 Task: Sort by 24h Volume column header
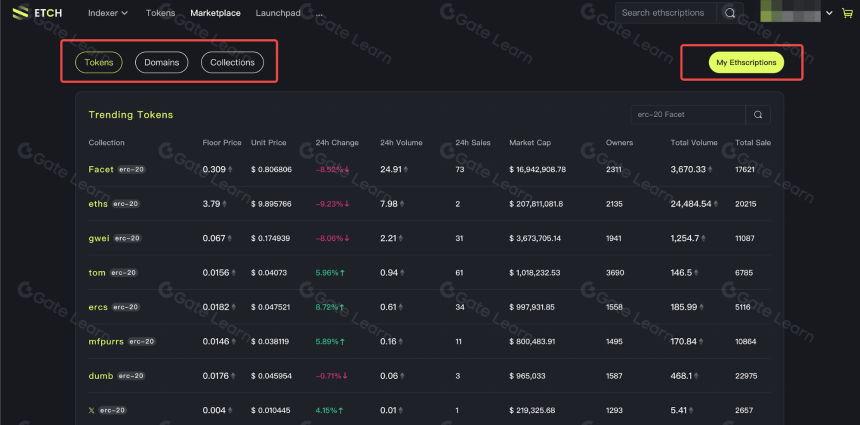tap(401, 143)
